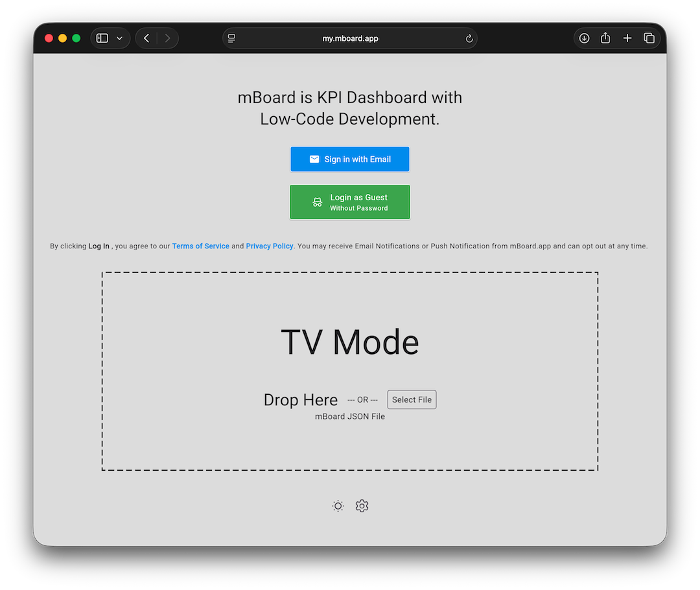Click the Select File button
Screen dimensions: 700x590
pos(412,399)
